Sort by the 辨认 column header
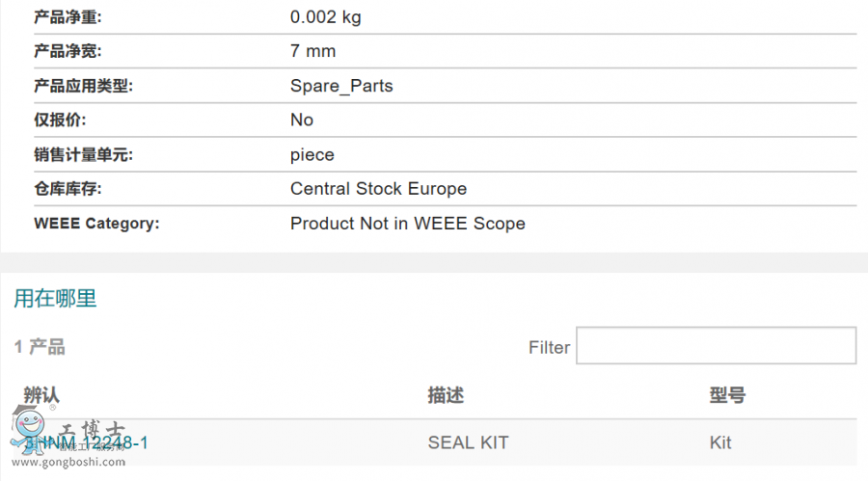868x481 pixels. pos(41,395)
